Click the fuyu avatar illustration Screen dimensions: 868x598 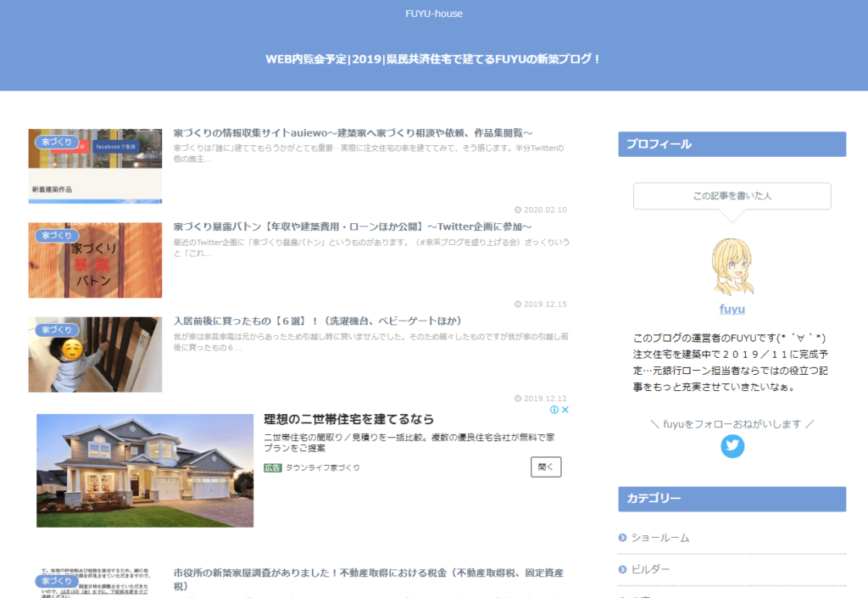click(x=732, y=267)
